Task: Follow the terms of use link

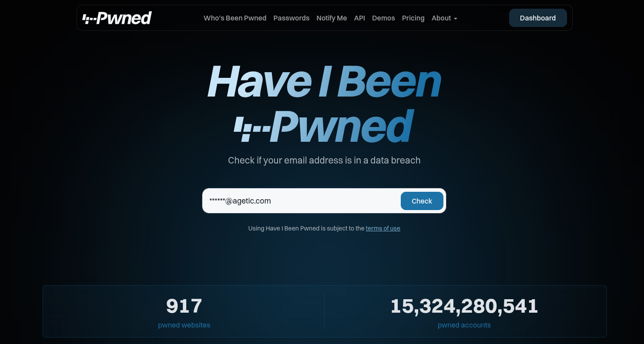Action: [383, 228]
